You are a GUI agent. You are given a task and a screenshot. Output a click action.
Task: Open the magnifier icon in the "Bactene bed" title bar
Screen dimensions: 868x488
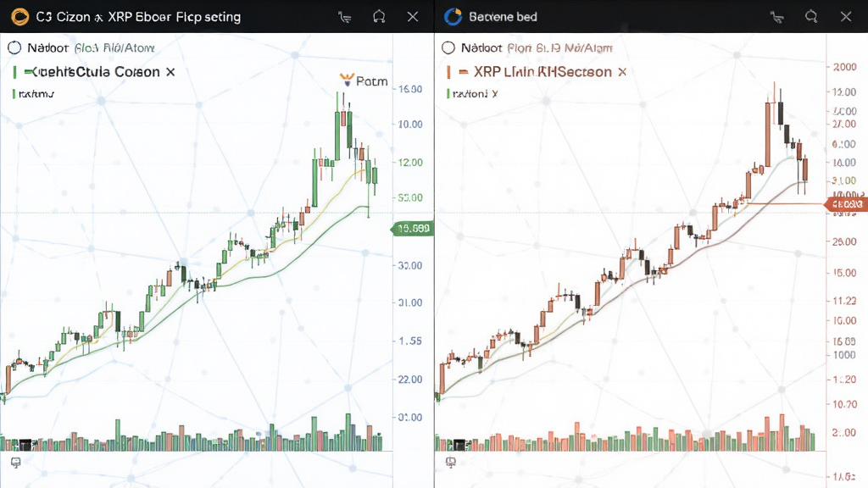[811, 17]
